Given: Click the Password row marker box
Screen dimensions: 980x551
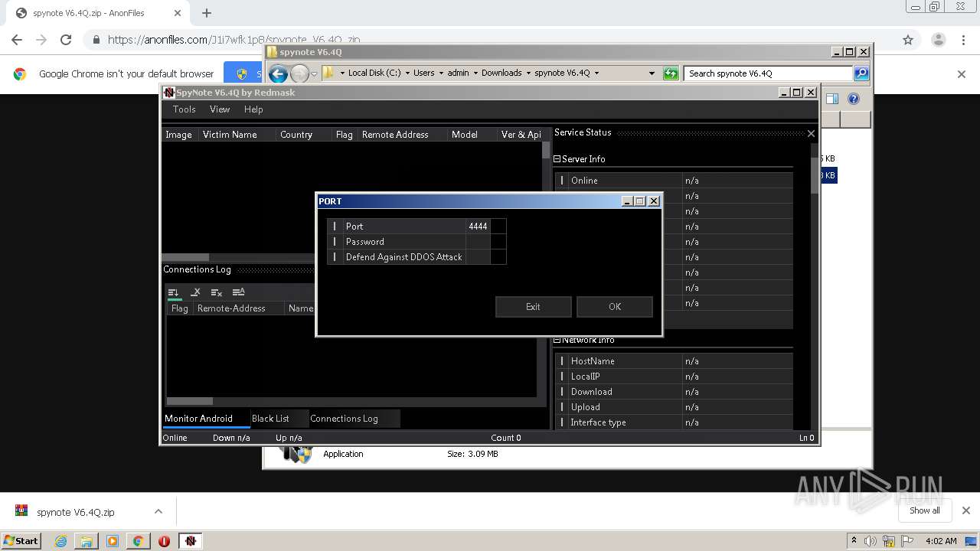Looking at the screenshot, I should pos(335,242).
